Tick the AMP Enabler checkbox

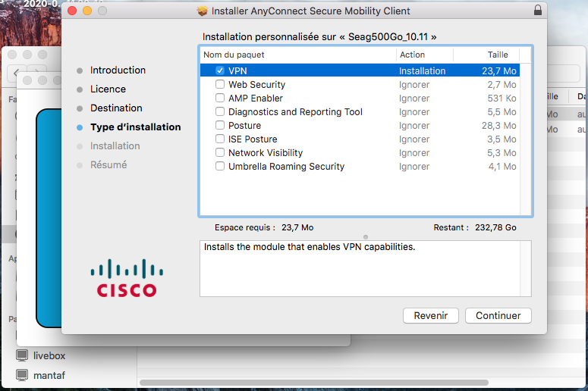coord(220,99)
